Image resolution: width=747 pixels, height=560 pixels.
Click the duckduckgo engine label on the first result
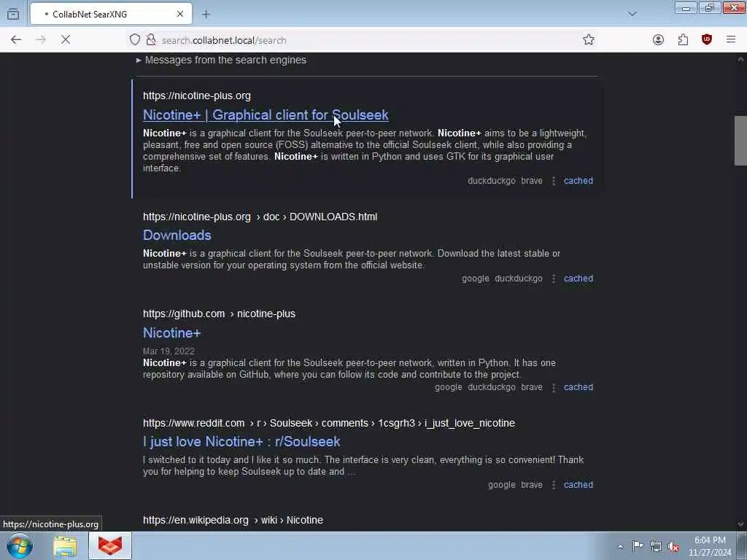[491, 181]
